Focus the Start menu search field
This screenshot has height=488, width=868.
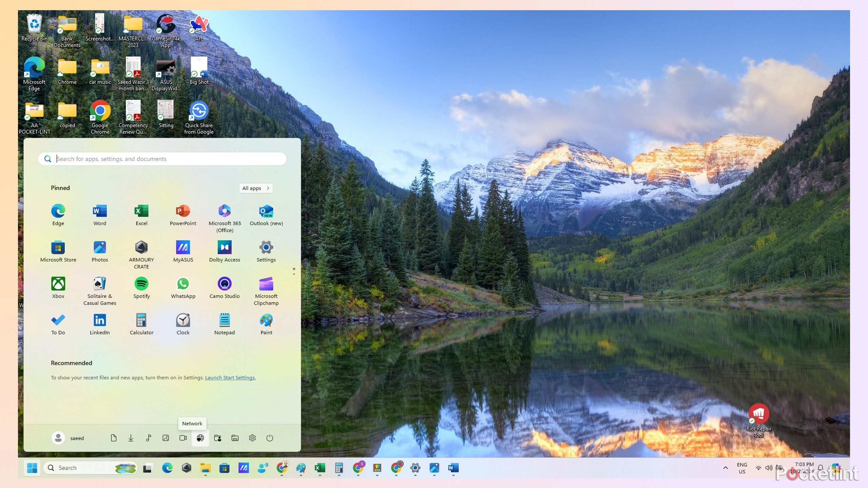162,159
